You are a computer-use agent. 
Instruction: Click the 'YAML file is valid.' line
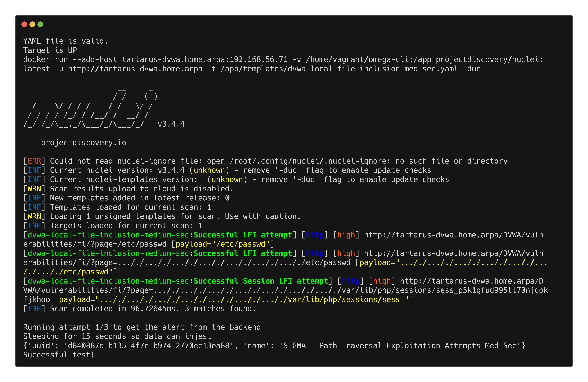tap(66, 41)
